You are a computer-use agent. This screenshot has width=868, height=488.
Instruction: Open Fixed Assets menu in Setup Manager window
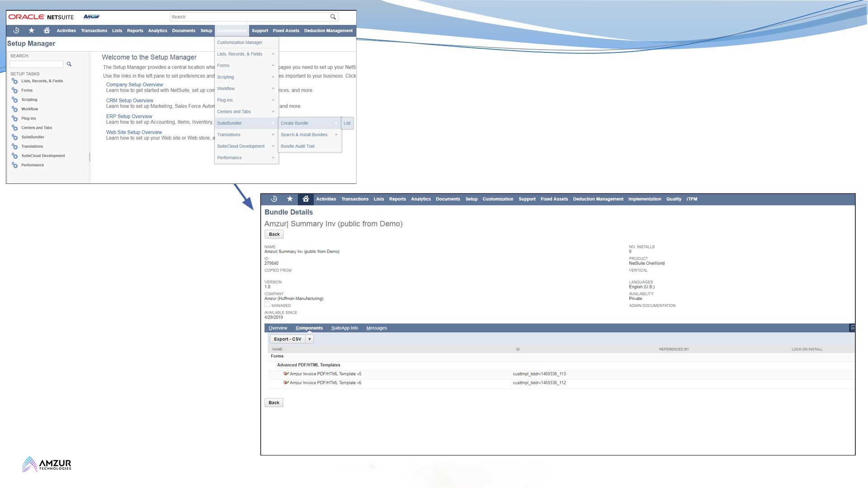[x=286, y=31]
